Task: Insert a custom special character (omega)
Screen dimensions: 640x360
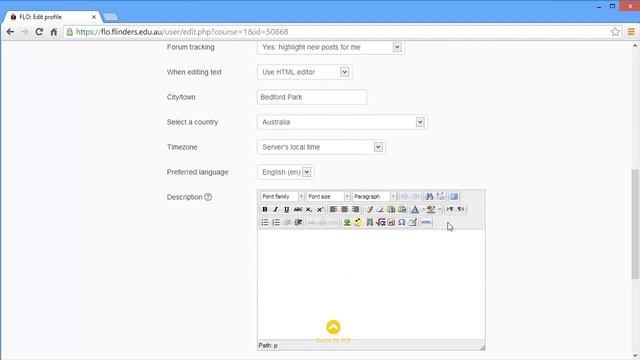Action: tap(402, 222)
